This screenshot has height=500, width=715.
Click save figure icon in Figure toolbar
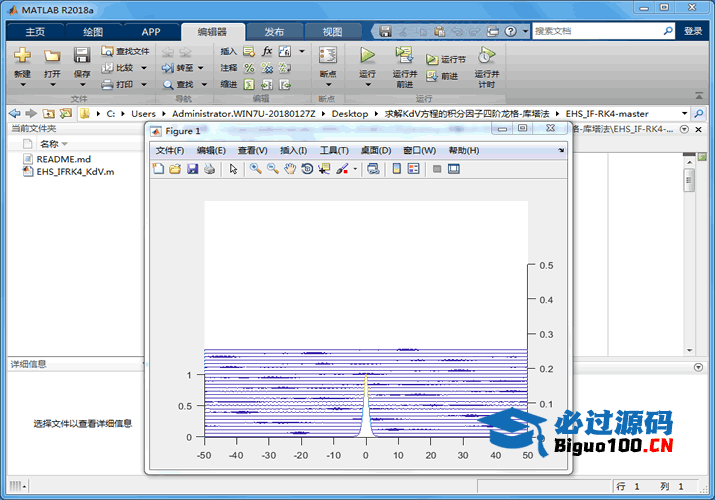192,169
